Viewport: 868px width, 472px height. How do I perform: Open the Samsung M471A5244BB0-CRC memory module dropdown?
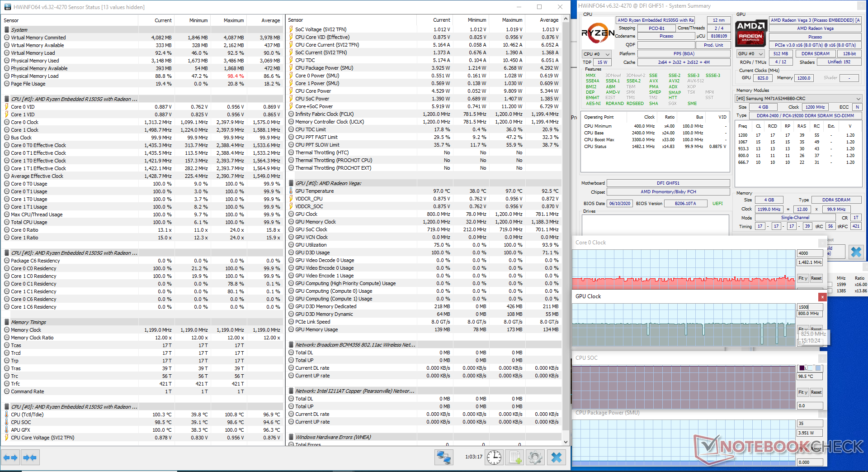tap(798, 98)
